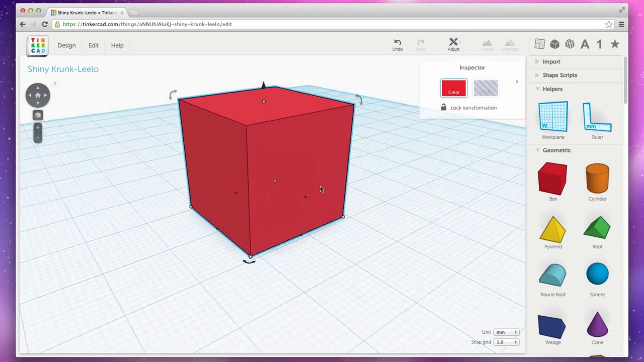This screenshot has height=362, width=644.
Task: Select the solid cube icon in top toolbar
Action: click(x=554, y=44)
